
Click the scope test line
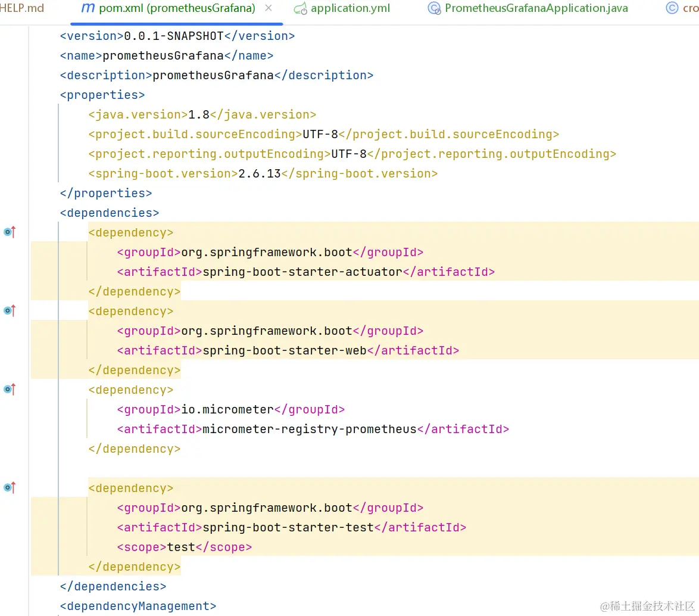pyautogui.click(x=185, y=547)
